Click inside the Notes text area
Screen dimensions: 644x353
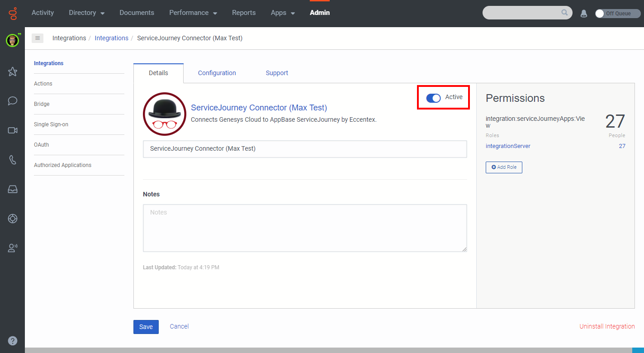[305, 228]
